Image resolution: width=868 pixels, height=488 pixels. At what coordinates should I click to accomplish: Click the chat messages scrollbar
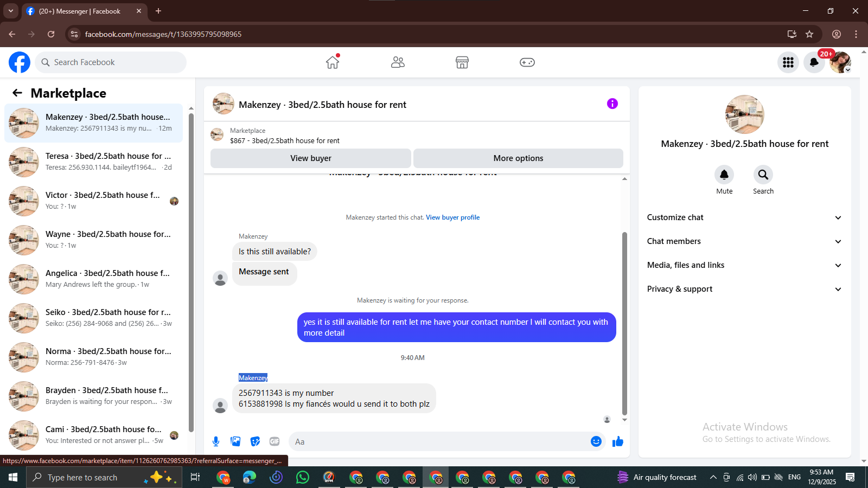point(624,324)
